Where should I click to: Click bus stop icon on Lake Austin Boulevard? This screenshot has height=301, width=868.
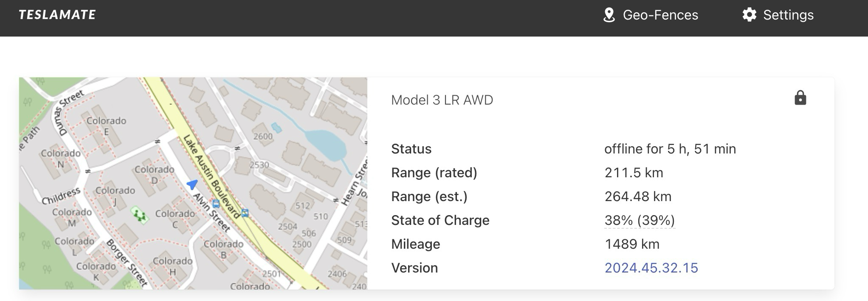245,213
